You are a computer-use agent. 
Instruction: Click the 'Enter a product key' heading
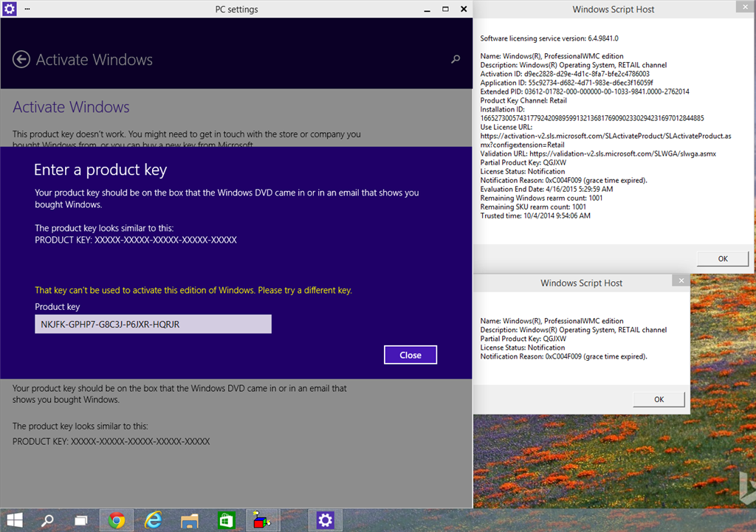click(100, 170)
